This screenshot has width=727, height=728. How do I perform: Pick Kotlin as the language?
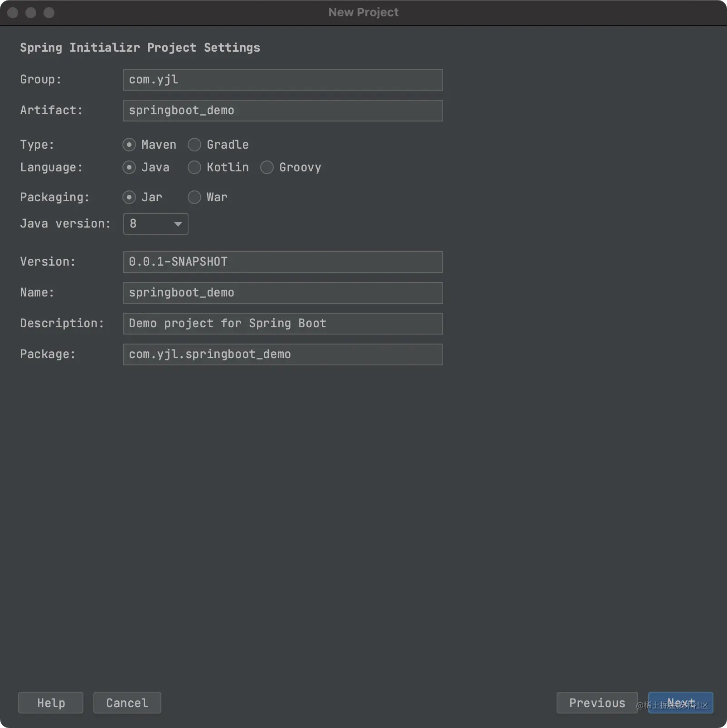pos(194,167)
